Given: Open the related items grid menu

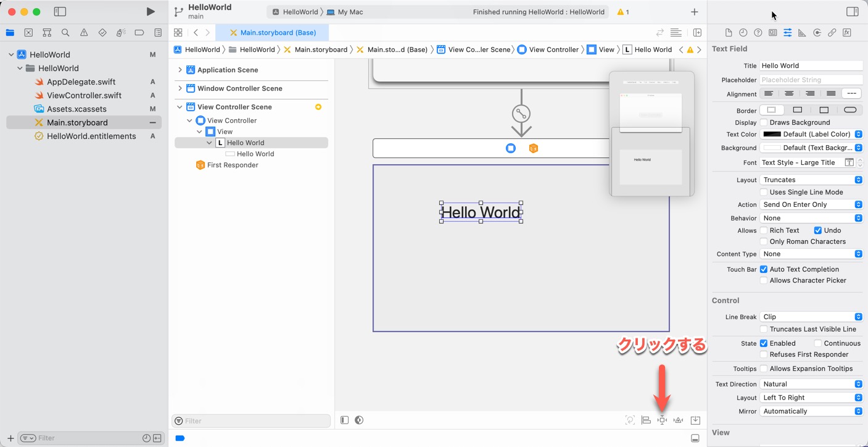Looking at the screenshot, I should click(178, 33).
